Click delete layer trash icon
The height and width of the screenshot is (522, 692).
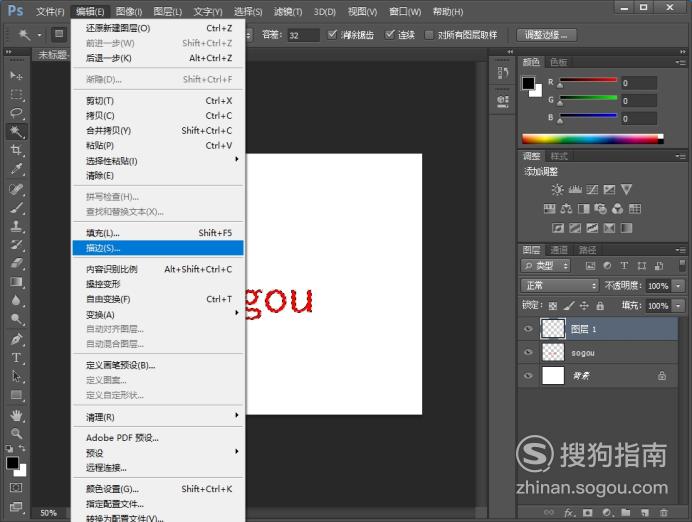[663, 512]
